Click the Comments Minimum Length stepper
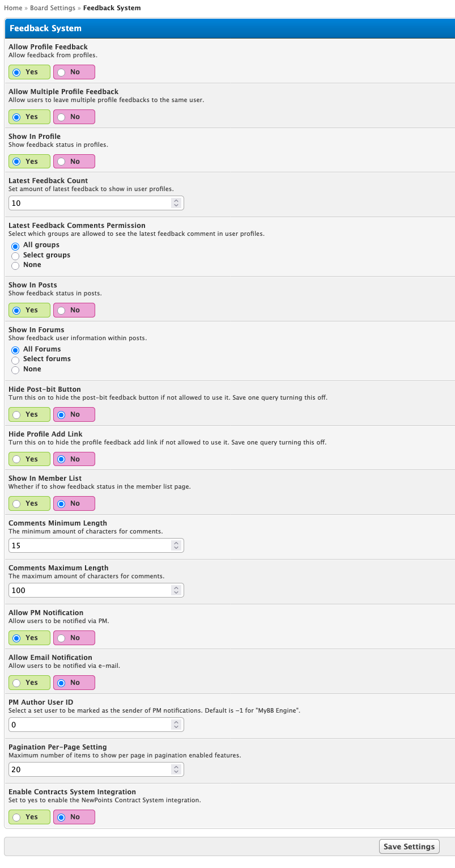Screen dimensions: 455x868 pos(176,545)
